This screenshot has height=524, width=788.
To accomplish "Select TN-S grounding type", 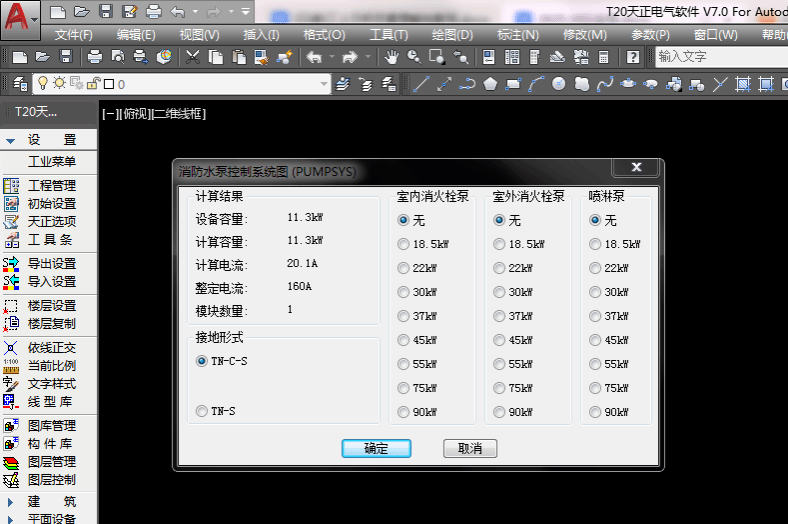I will click(x=203, y=411).
